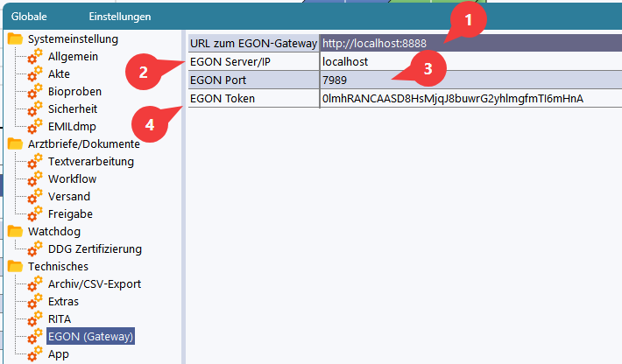The height and width of the screenshot is (364, 622).
Task: Collapse the Arztbriefe/Dokumente folder
Action: (x=15, y=143)
